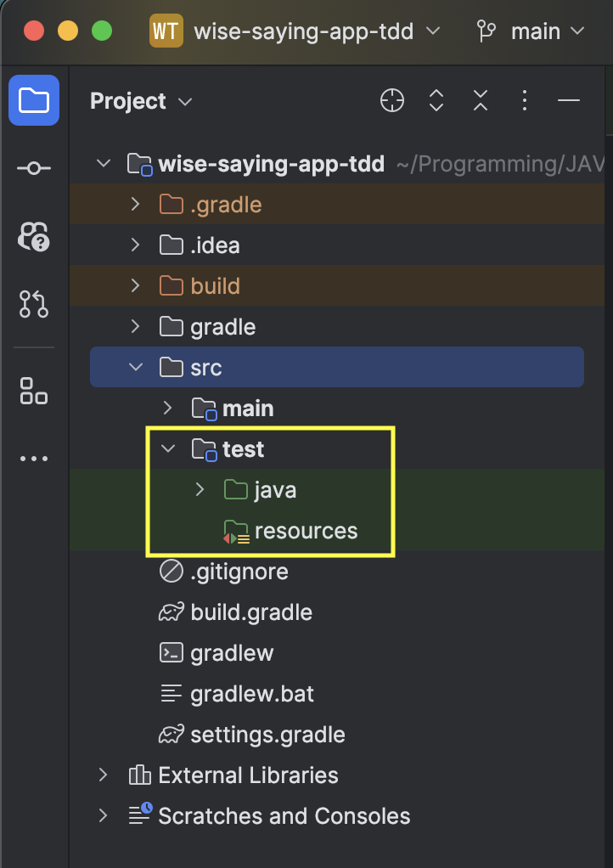Open the Commit tool window

click(34, 168)
